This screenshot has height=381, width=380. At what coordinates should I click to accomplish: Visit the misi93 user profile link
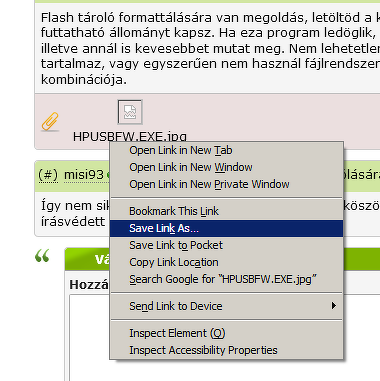(84, 175)
